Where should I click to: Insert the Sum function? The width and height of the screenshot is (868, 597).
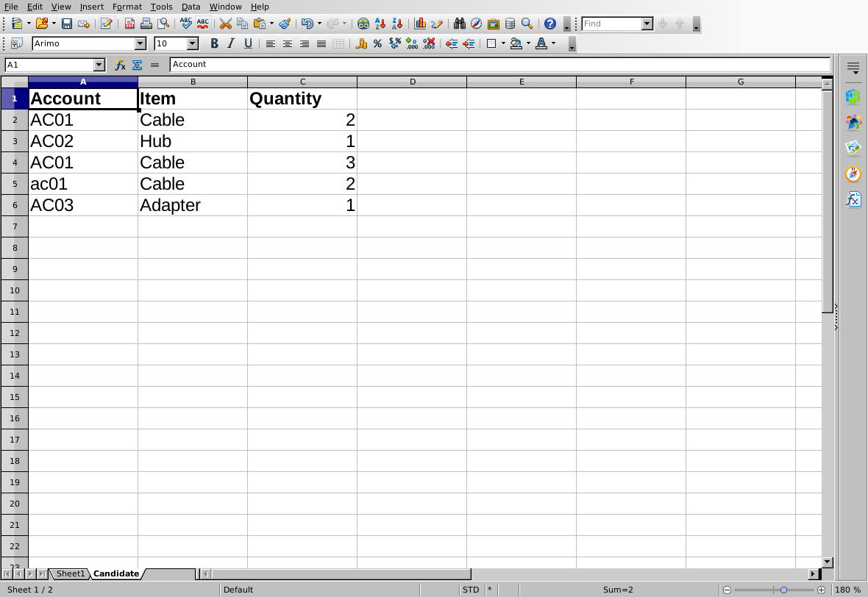tap(138, 65)
